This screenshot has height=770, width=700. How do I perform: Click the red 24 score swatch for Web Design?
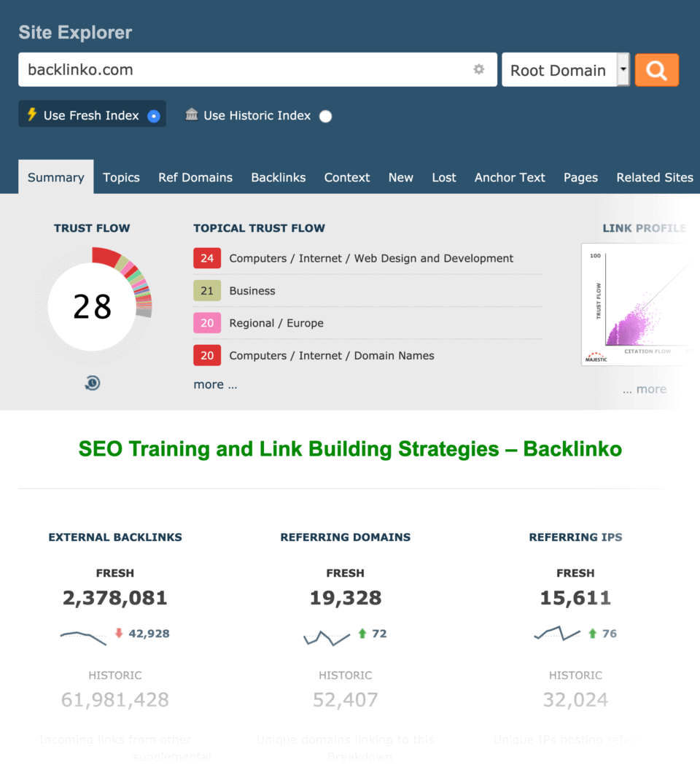[207, 258]
